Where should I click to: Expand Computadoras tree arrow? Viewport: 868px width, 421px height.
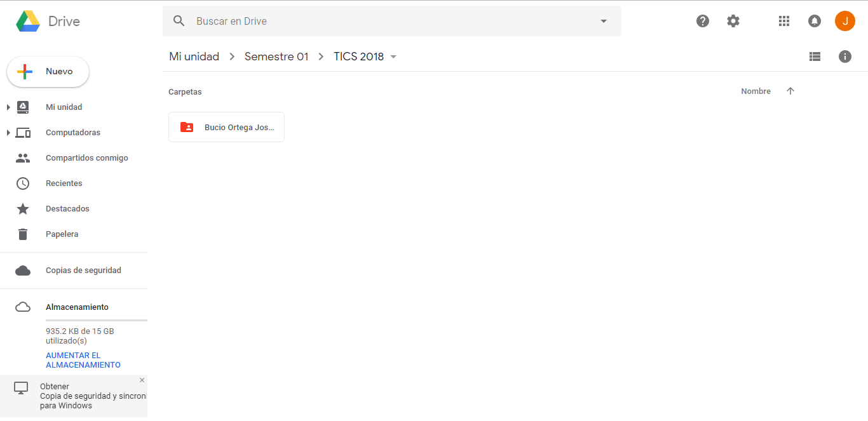[8, 133]
